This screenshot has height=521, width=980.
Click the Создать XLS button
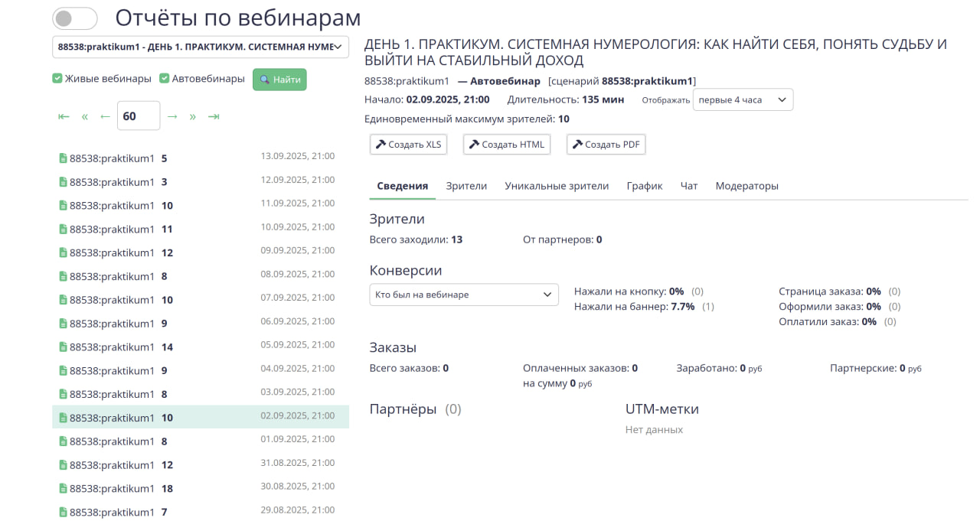(409, 145)
